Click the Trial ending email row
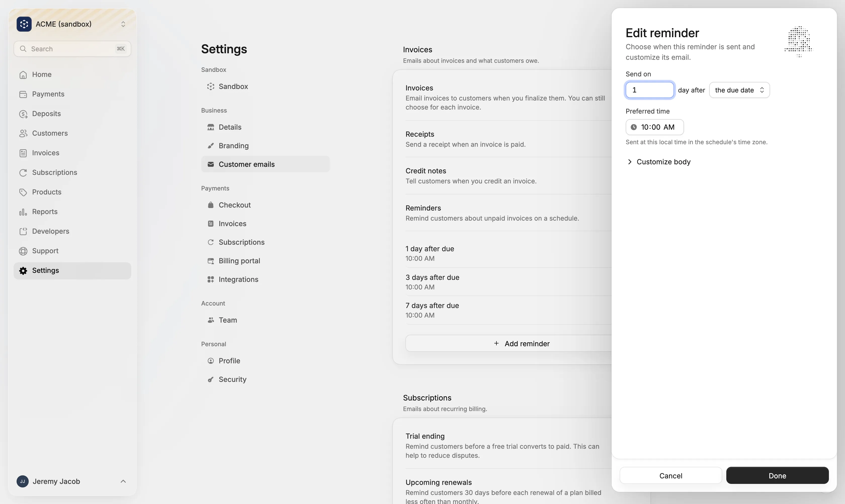This screenshot has height=504, width=845. click(x=508, y=445)
